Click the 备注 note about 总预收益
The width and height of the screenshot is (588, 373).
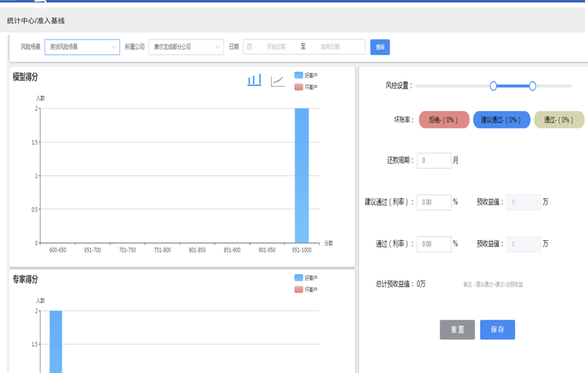point(493,285)
